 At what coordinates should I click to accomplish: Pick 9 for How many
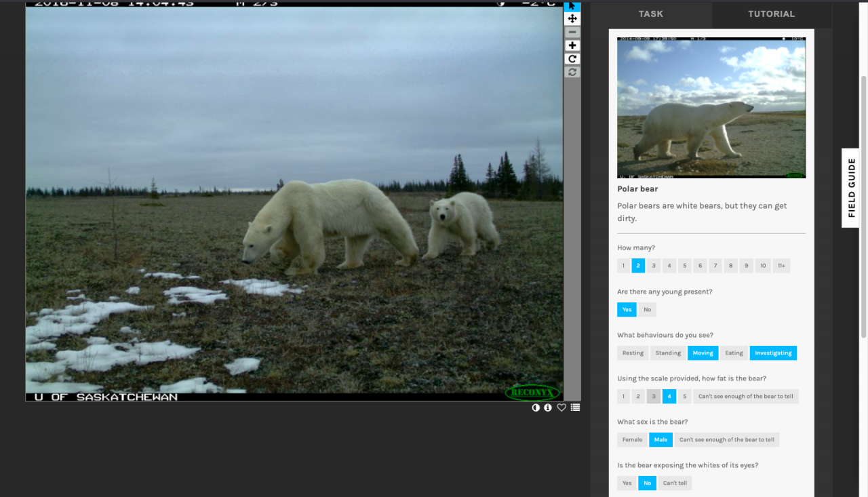[x=746, y=266]
